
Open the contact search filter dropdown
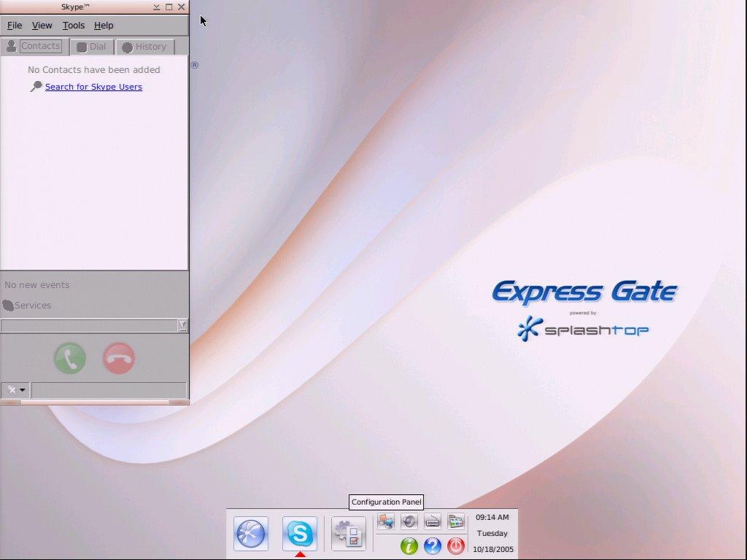(x=182, y=325)
